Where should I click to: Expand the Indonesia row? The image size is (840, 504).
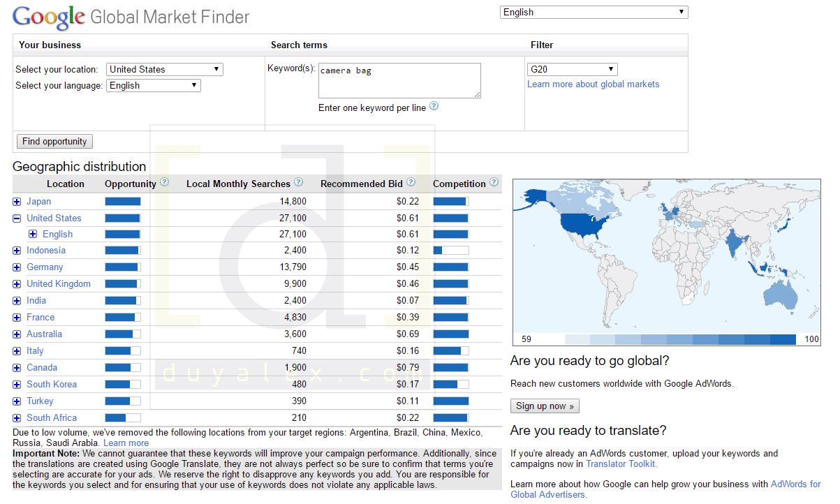click(x=17, y=251)
